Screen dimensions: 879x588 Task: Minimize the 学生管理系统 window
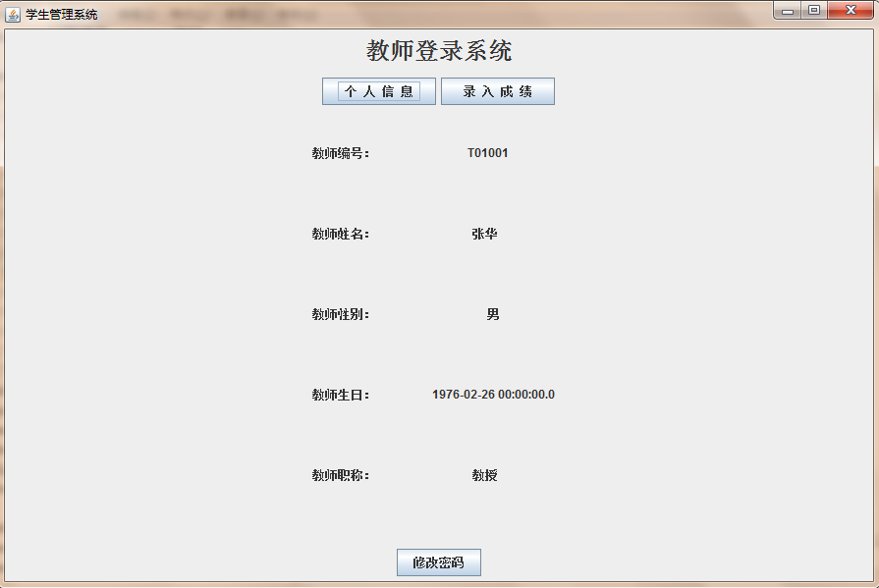pyautogui.click(x=788, y=11)
